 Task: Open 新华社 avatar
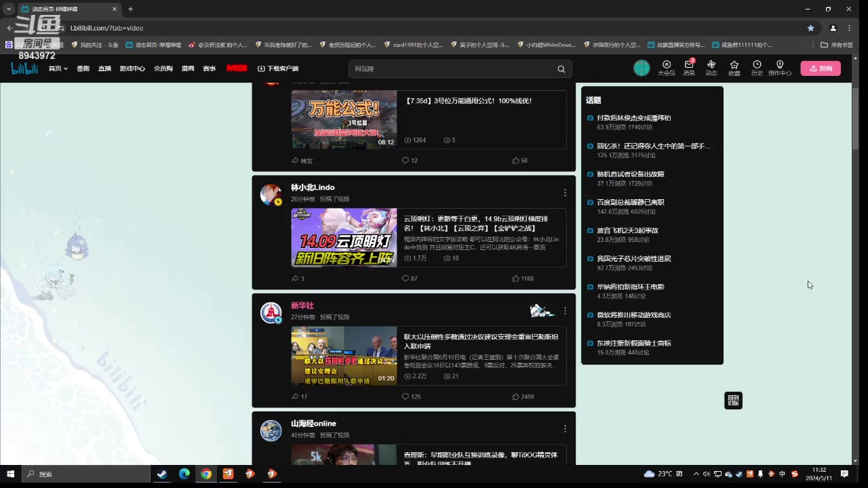[271, 312]
